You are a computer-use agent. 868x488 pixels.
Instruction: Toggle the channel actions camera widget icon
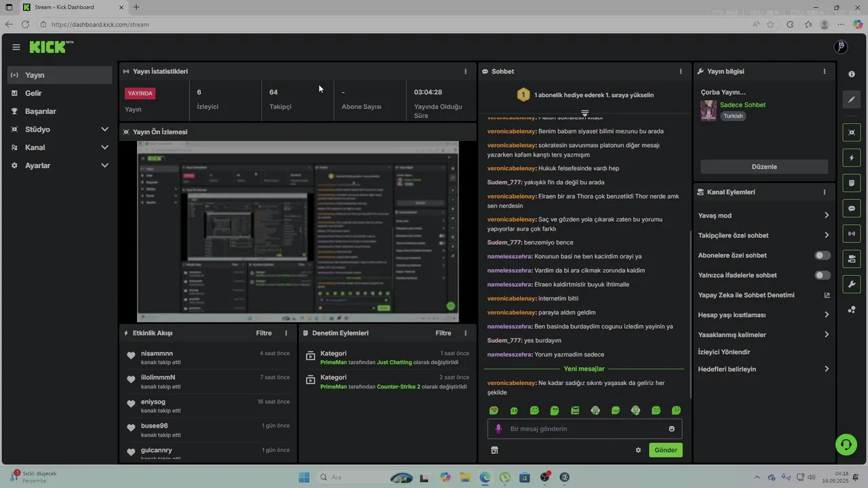point(852,259)
